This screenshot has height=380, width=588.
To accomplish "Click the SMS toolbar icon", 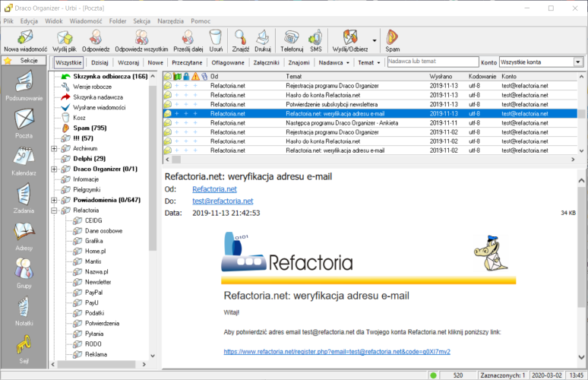I will 316,41.
